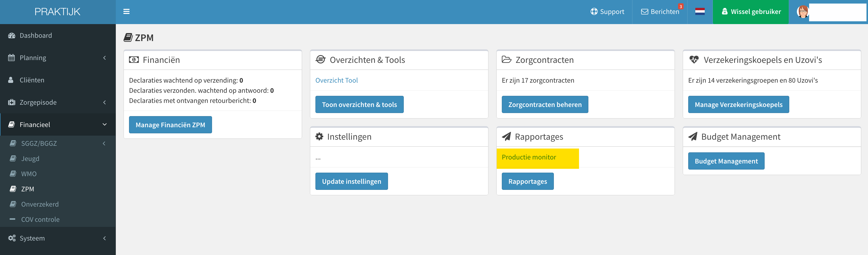The width and height of the screenshot is (868, 255).
Task: Click the Zorgcontracten folder icon
Action: pos(506,60)
